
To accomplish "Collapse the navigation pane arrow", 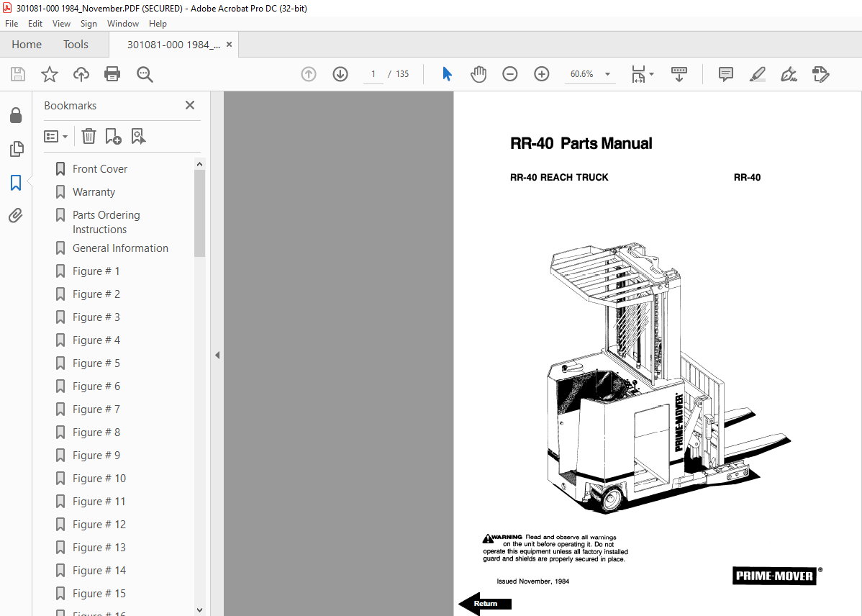I will (217, 355).
